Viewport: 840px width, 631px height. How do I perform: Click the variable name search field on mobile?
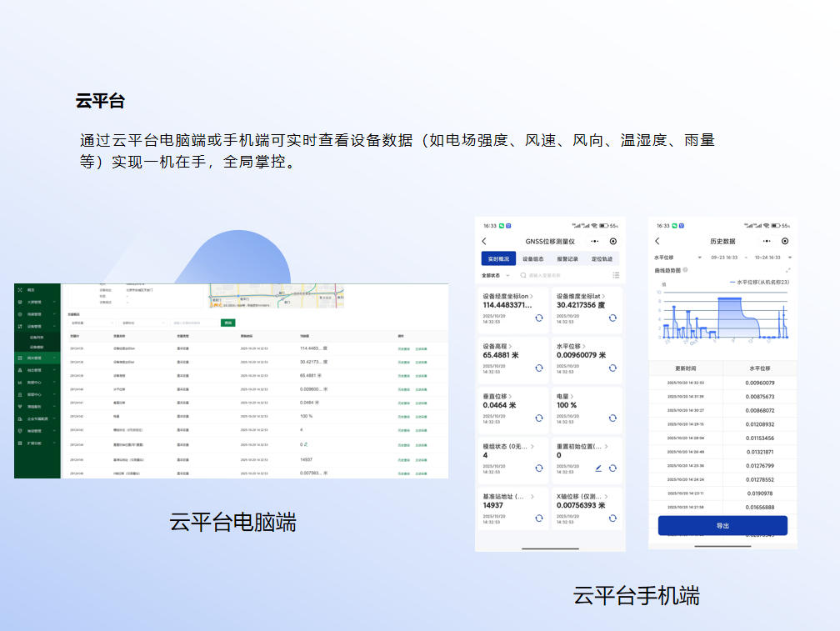coord(558,275)
